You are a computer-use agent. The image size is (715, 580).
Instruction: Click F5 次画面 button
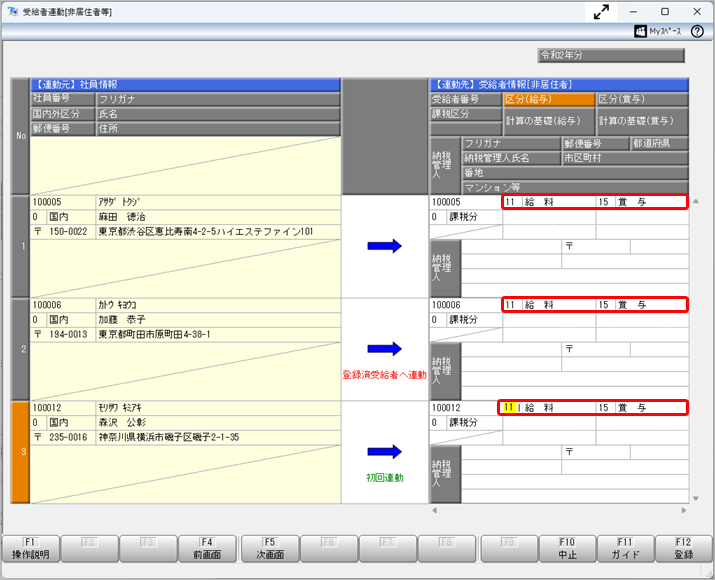[270, 549]
